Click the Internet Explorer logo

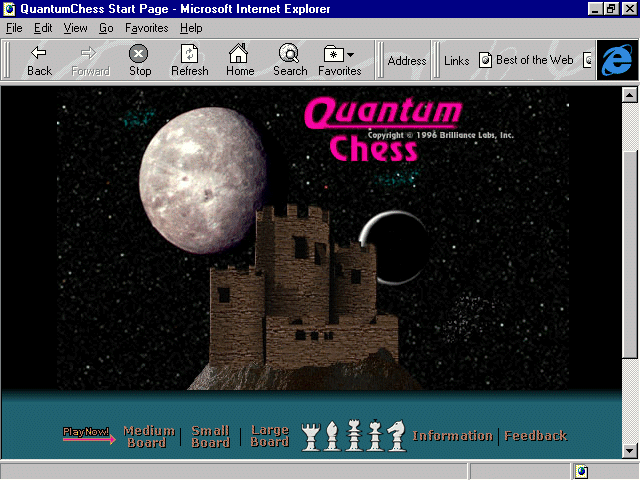(617, 60)
